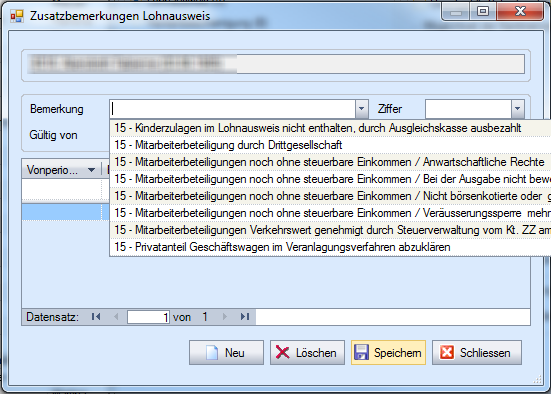Go to first record in Datensatz navigator
This screenshot has width=551, height=394.
click(96, 317)
